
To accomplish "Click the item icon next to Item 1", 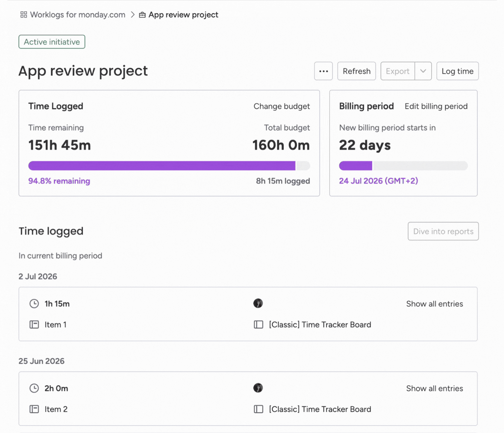I will click(34, 324).
